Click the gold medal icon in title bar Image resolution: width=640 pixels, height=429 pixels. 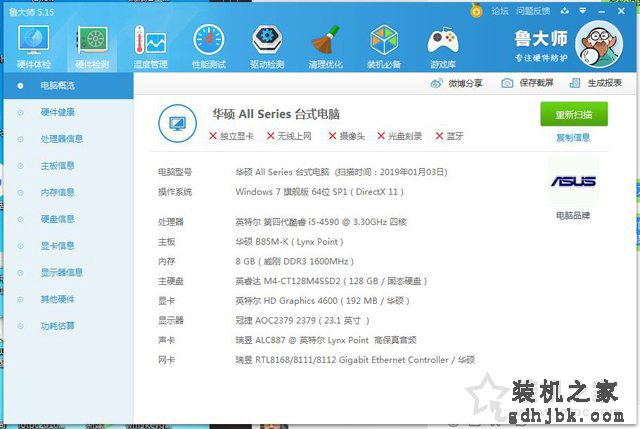click(x=476, y=10)
